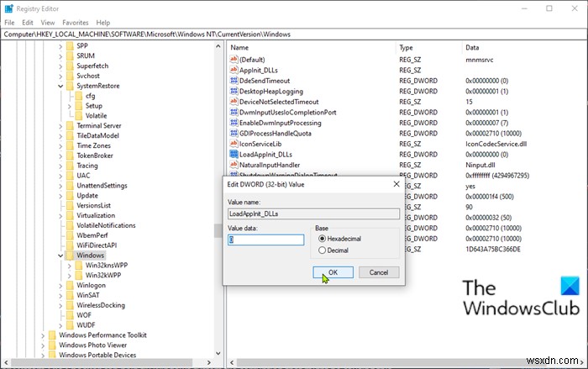Click the UAC folder icon

click(70, 176)
